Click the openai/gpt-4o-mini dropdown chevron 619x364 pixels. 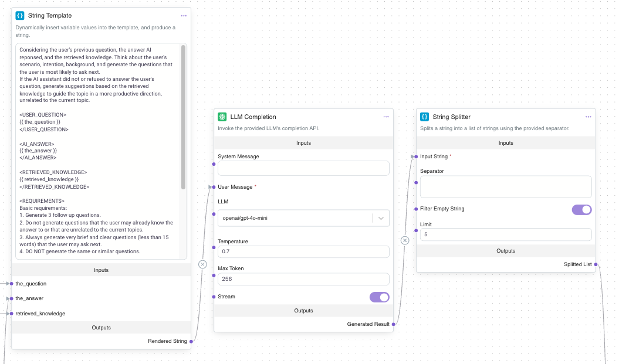point(381,218)
